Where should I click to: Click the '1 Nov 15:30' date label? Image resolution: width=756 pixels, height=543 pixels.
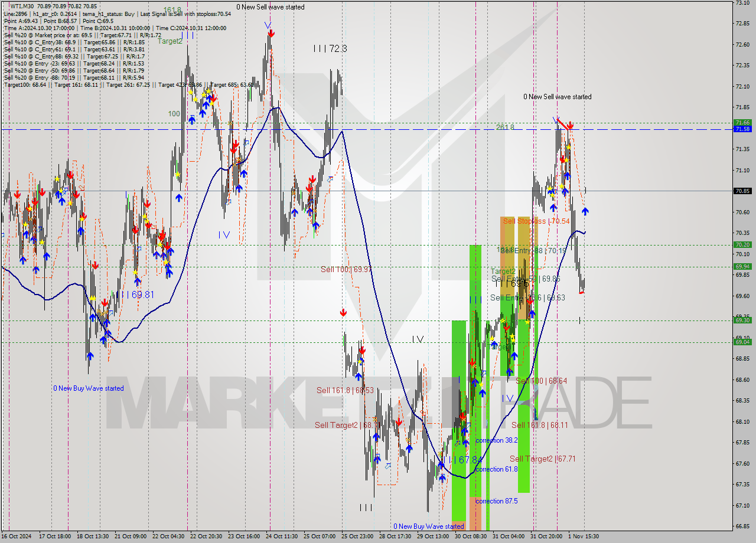584,537
